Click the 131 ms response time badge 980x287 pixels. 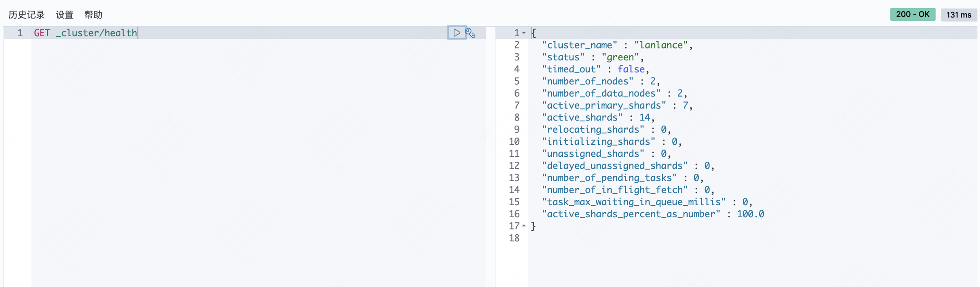click(x=958, y=15)
